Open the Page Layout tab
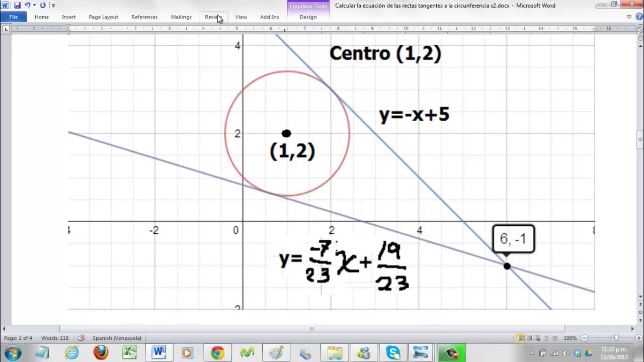 (x=104, y=17)
